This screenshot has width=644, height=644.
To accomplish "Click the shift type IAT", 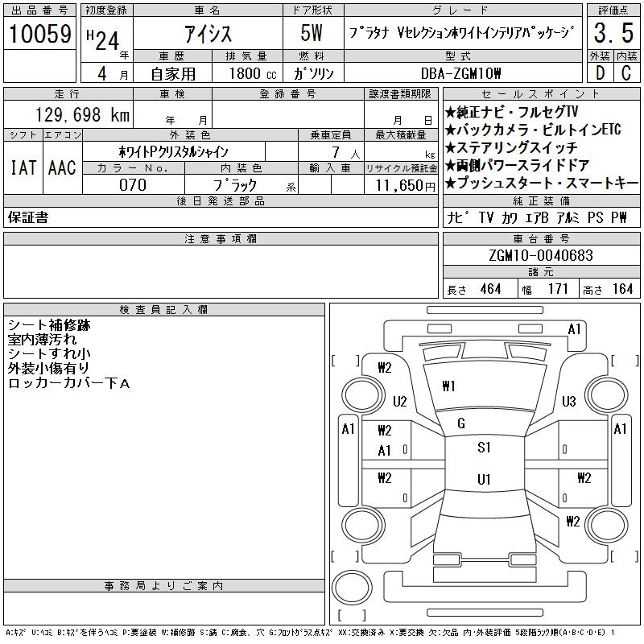I will tap(23, 167).
